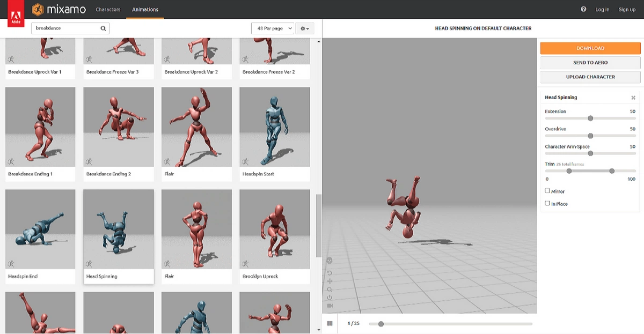Click the search magnifier in search box

pyautogui.click(x=103, y=28)
